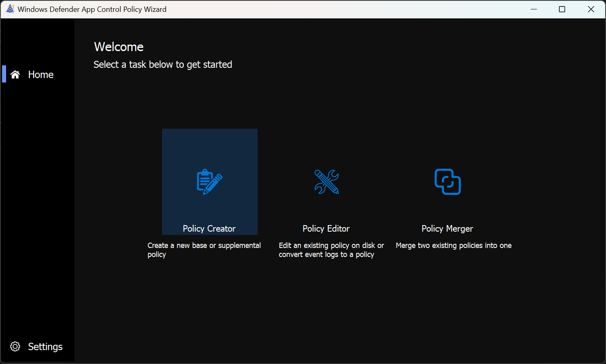Click the Policy Editor label
606x364 pixels.
click(326, 229)
